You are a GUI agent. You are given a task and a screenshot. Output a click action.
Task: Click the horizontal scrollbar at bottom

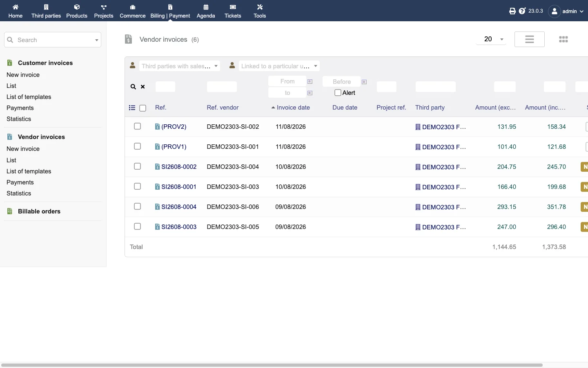pos(272,365)
